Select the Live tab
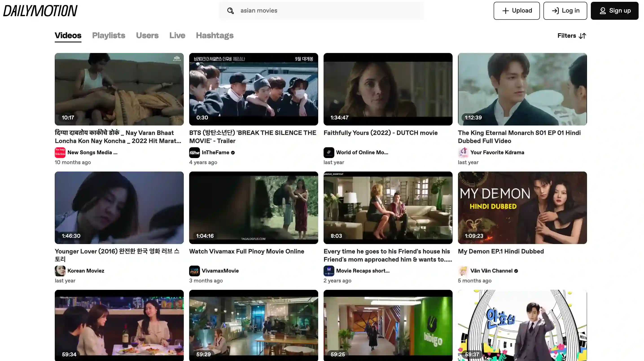644x361 pixels. 177,35
